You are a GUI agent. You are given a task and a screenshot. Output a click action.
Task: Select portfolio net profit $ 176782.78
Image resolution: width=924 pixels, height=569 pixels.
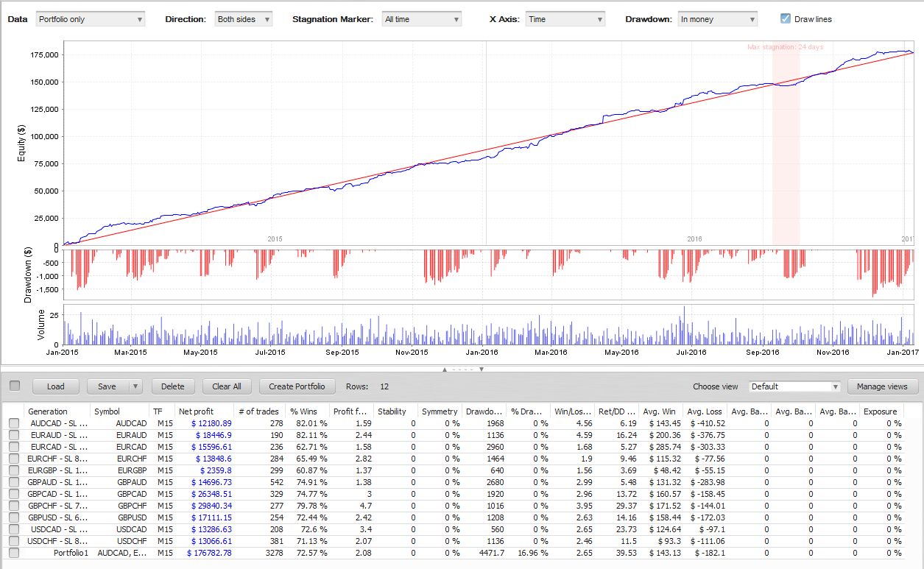(209, 553)
